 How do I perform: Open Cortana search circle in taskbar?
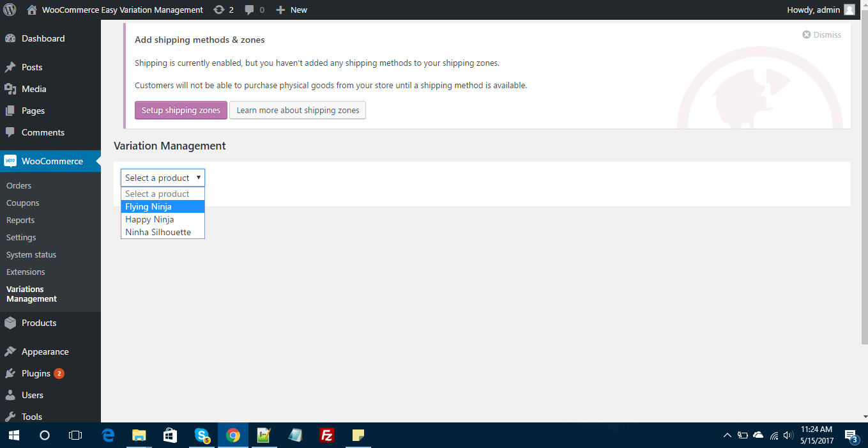tap(45, 435)
